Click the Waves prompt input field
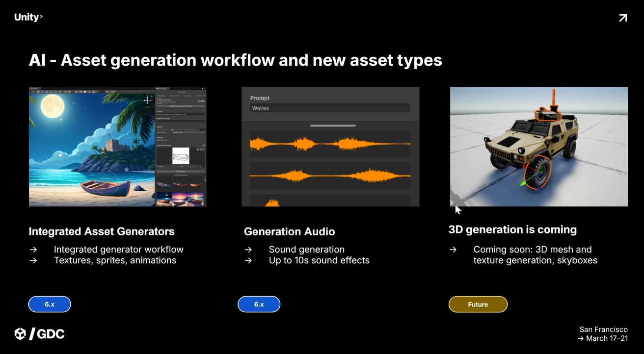Viewport: 644px width, 354px height. pyautogui.click(x=329, y=108)
